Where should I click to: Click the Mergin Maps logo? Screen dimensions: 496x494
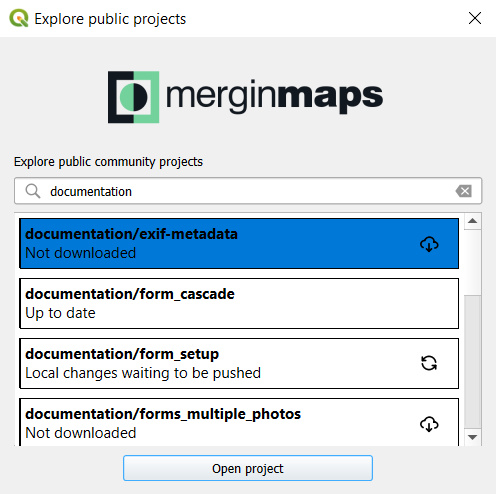point(245,97)
